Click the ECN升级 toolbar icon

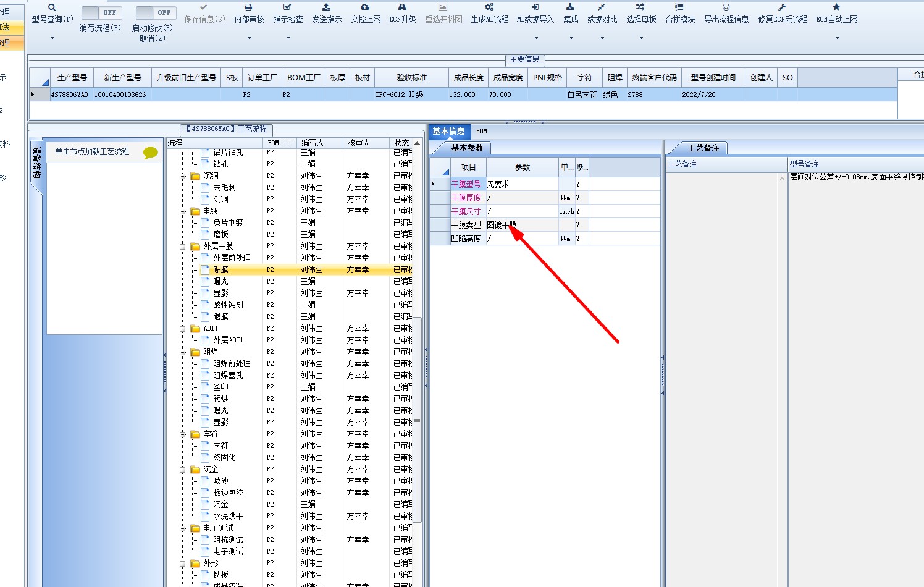[402, 7]
